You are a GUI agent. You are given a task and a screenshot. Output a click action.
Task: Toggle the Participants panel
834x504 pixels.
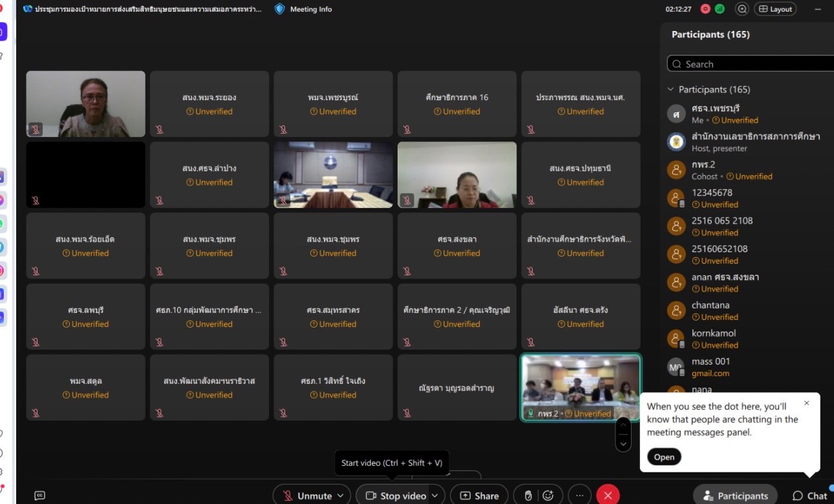pyautogui.click(x=736, y=496)
